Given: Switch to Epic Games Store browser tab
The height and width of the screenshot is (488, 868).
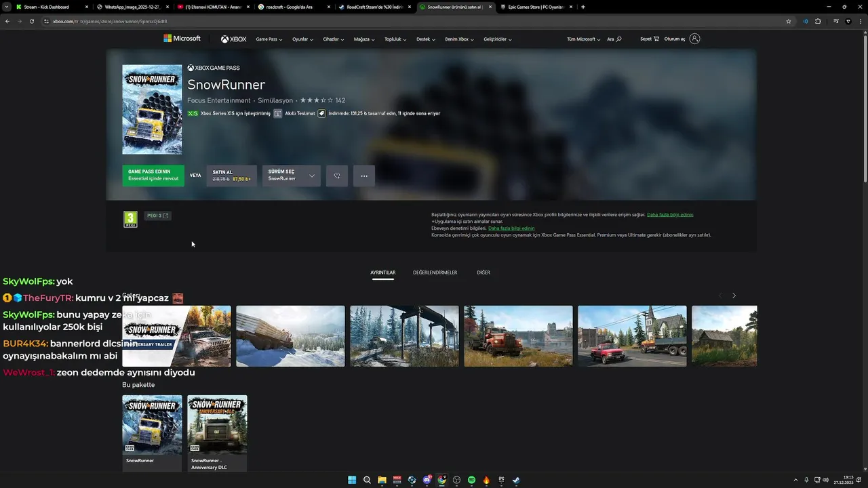Looking at the screenshot, I should tap(536, 7).
